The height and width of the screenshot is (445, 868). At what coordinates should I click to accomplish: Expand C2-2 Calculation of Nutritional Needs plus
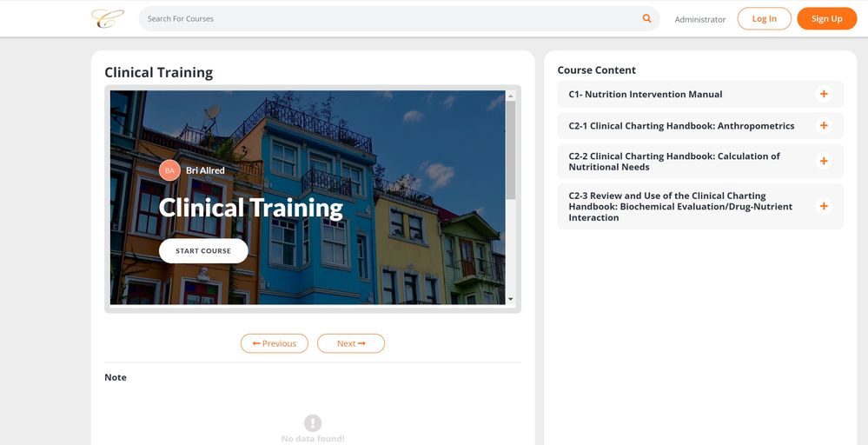pyautogui.click(x=824, y=161)
